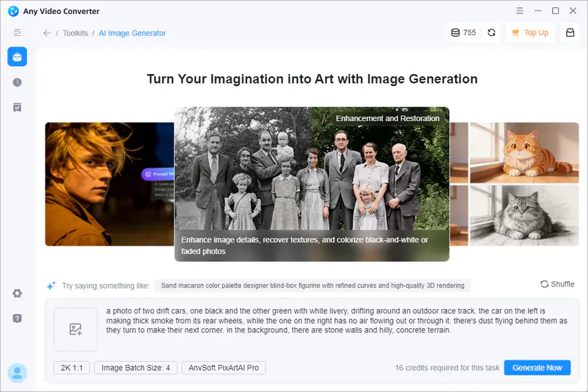Open the hamburger menu in title bar
Screen dimensions: 588x392
coord(520,11)
